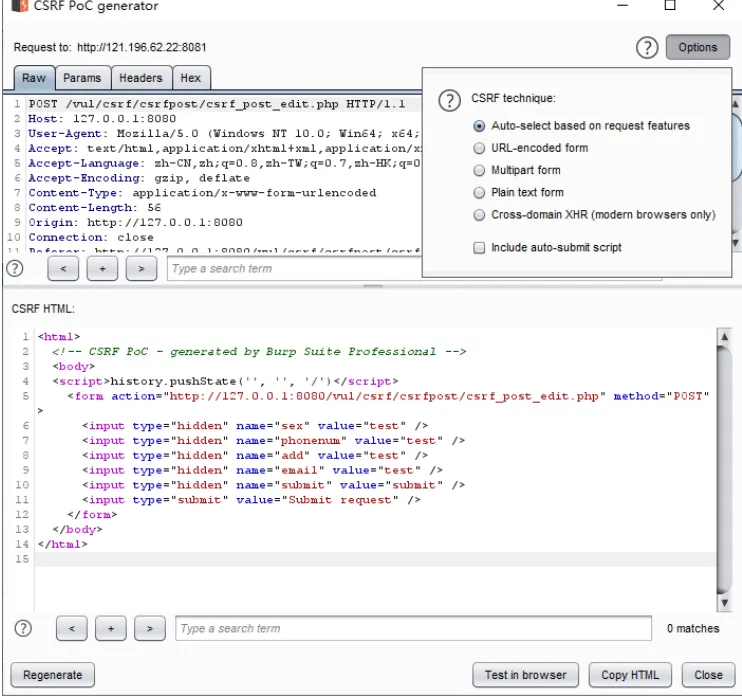Go to next match in CSRF HTML search
Image resolution: width=742 pixels, height=696 pixels.
pyautogui.click(x=150, y=628)
